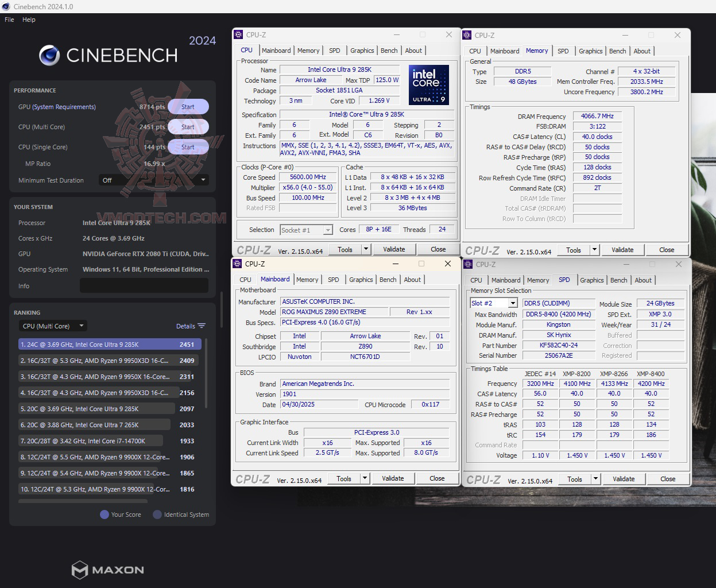Click the Identical System legend dot

tap(157, 514)
